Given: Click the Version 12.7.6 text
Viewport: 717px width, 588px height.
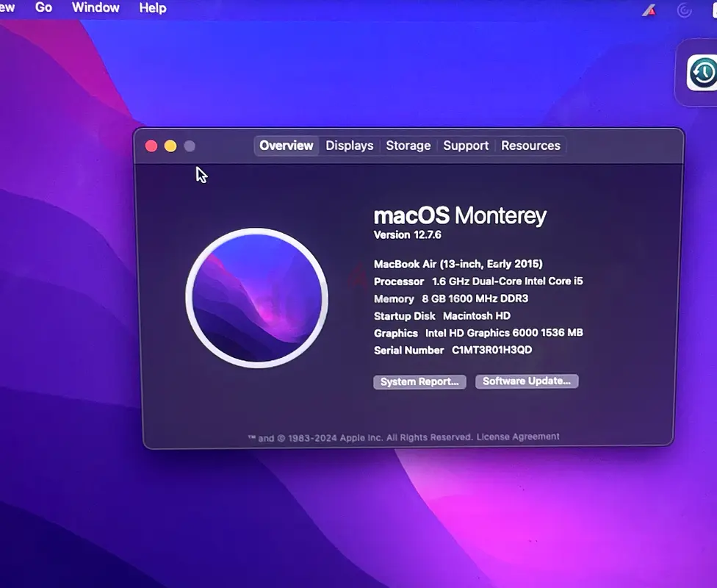Looking at the screenshot, I should 408,234.
